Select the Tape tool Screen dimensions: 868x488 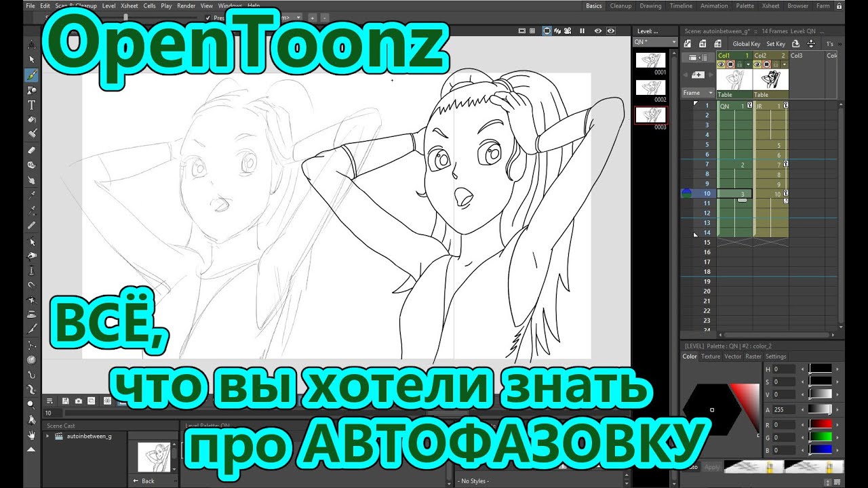(x=31, y=165)
